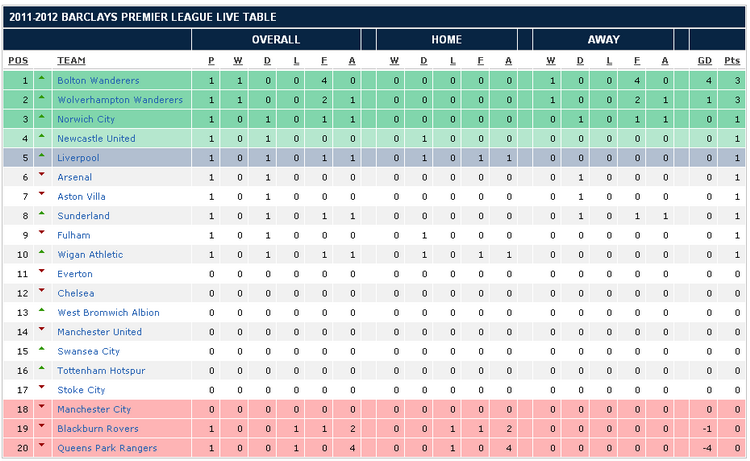Open the Norwich City team page

[86, 119]
